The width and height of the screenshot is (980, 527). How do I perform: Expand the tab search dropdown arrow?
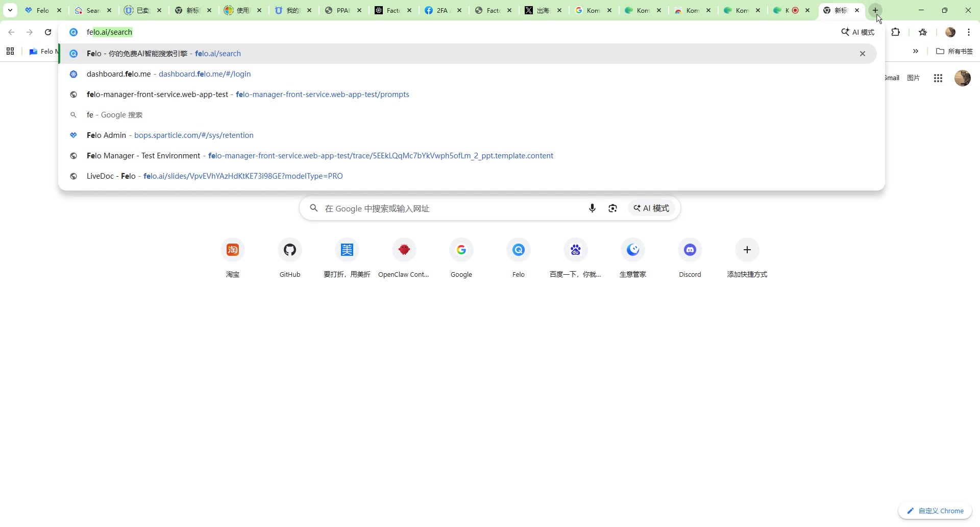(x=10, y=10)
